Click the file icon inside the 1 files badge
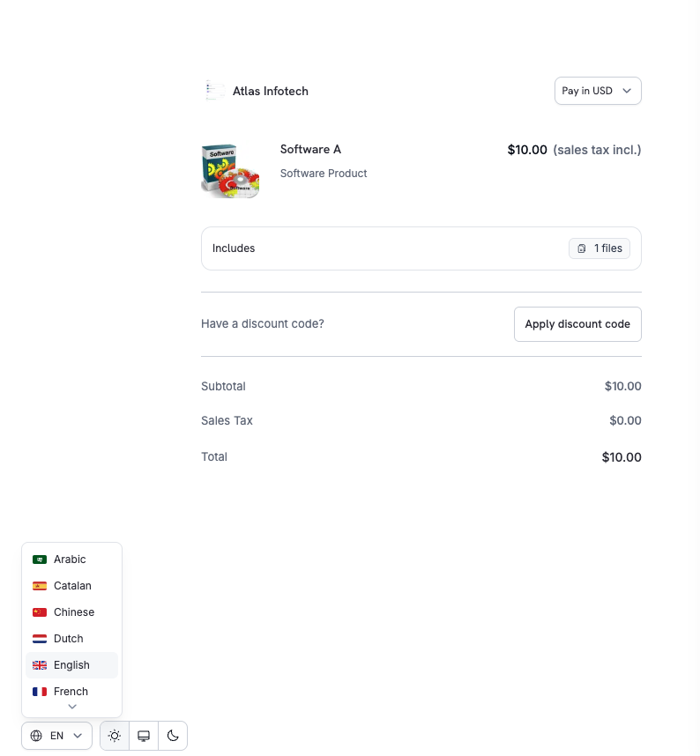Screen dimensions: 700x756 582,248
